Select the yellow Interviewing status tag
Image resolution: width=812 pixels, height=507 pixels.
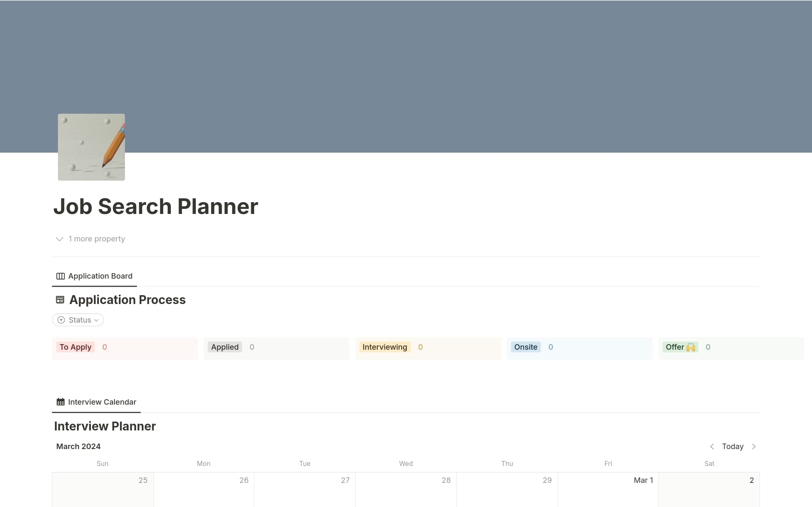point(384,347)
